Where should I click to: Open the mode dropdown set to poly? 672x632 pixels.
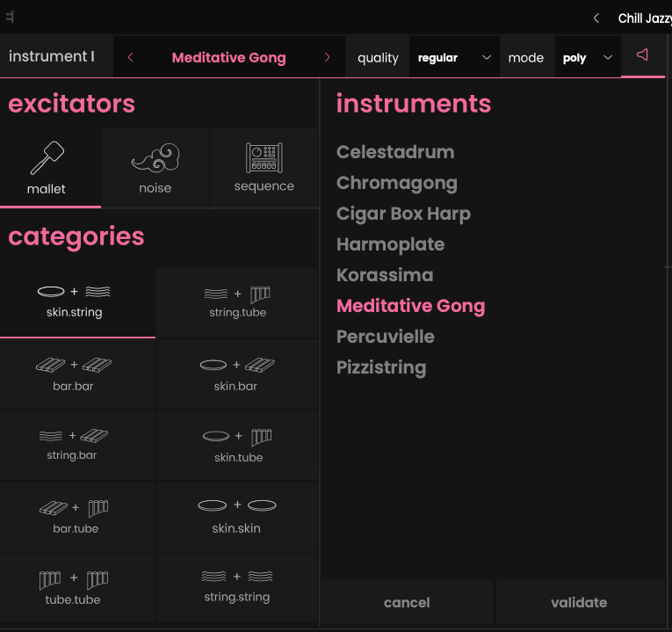click(587, 58)
